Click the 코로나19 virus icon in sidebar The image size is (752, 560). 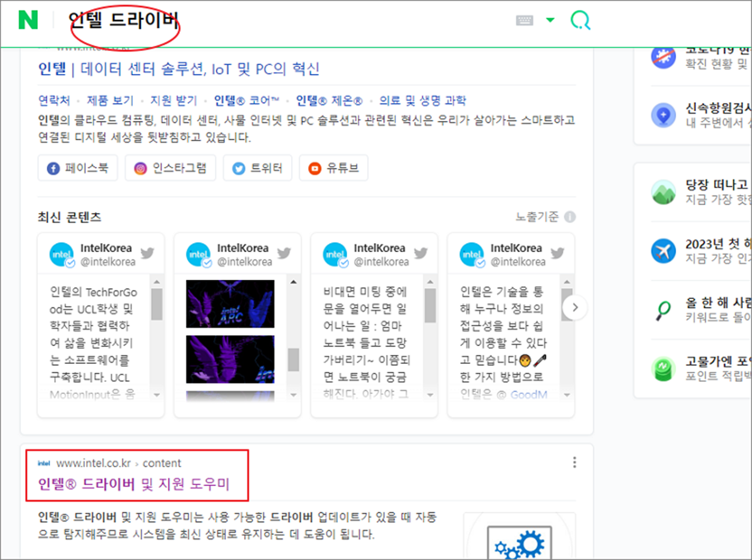coord(664,57)
